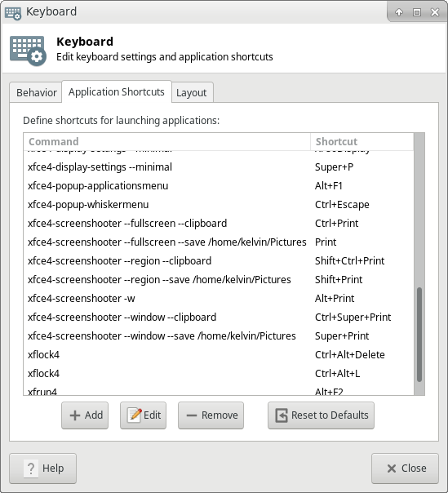Click the plus icon on Add button
The width and height of the screenshot is (448, 493).
[x=75, y=415]
